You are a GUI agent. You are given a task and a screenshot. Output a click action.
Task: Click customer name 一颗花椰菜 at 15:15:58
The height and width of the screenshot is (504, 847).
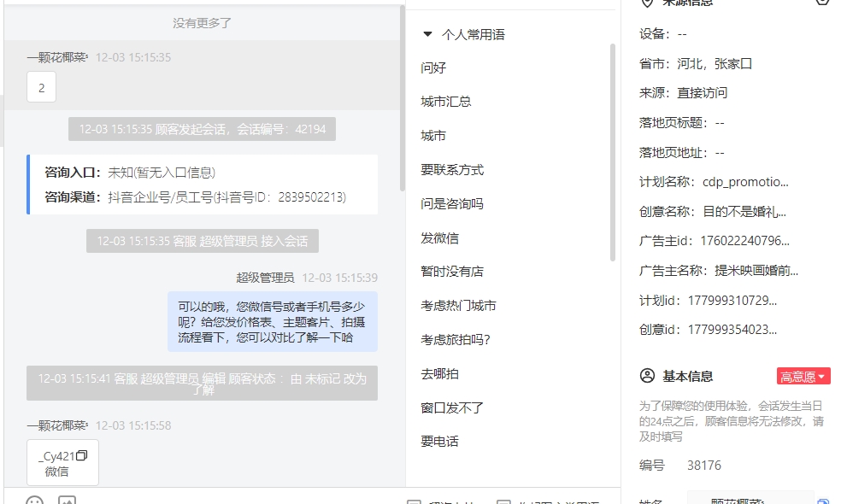click(58, 425)
